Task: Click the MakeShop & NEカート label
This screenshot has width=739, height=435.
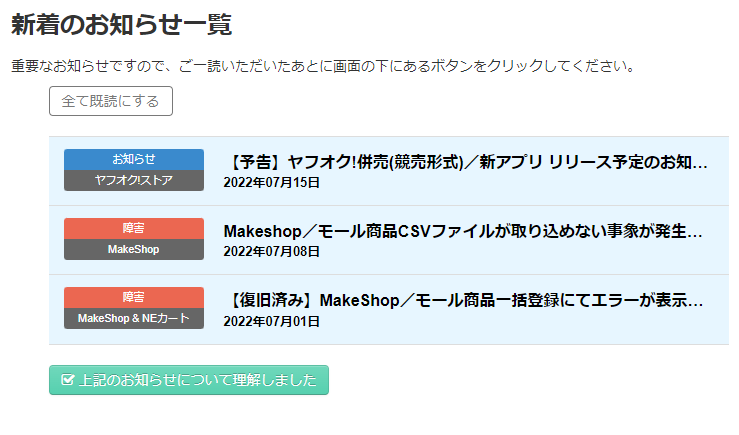Action: click(x=134, y=318)
